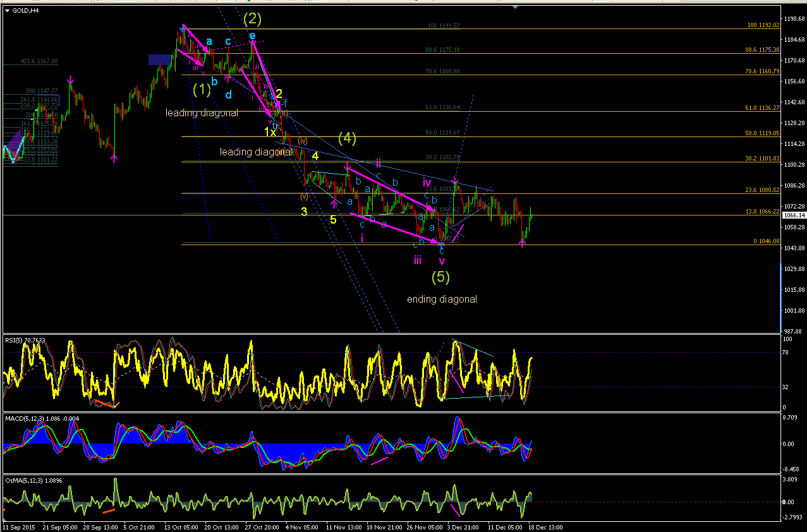The height and width of the screenshot is (532, 807).
Task: Click the date label 3 Dec 21:00
Action: 463,526
